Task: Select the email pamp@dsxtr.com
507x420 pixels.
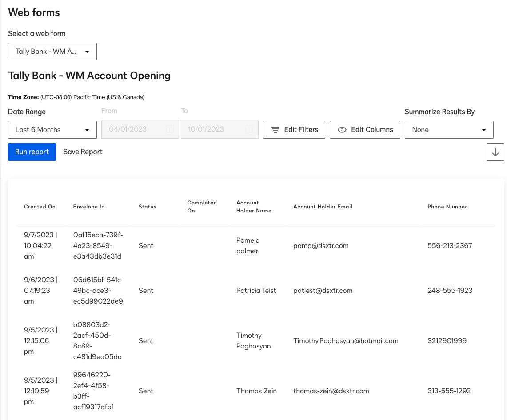Action: click(x=321, y=245)
